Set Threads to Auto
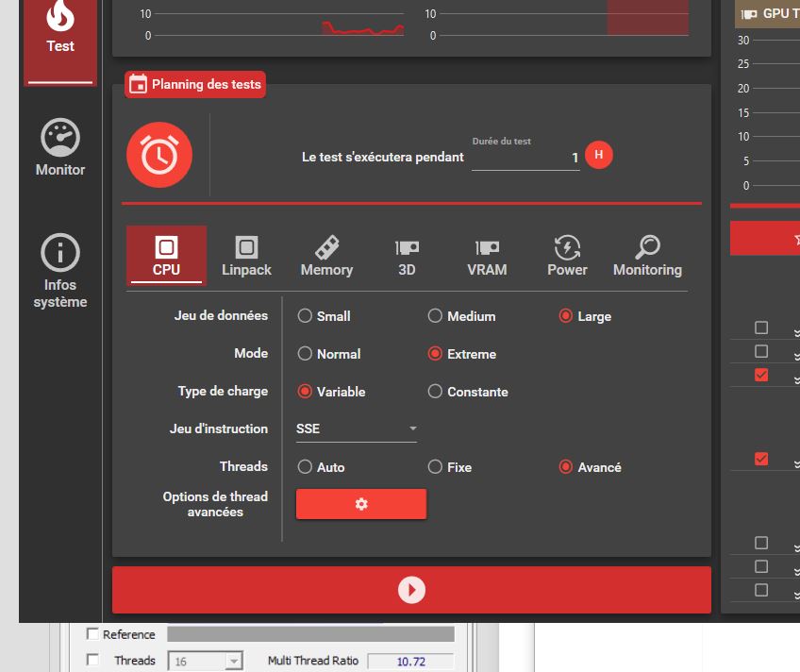This screenshot has width=800, height=672. point(321,467)
